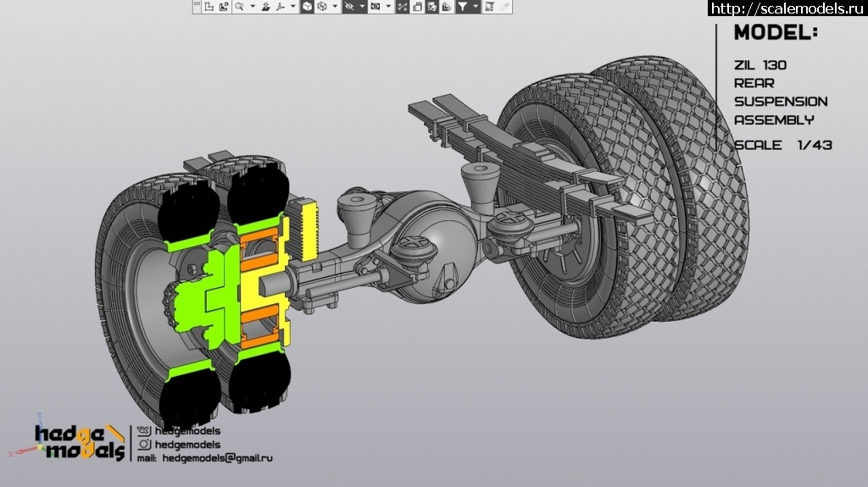Open the scalemodels.ru URL link
Image resolution: width=868 pixels, height=487 pixels.
[787, 8]
